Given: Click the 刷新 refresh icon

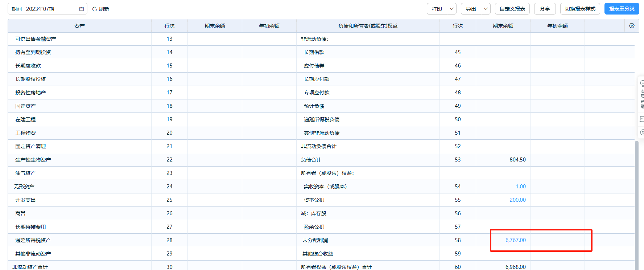Looking at the screenshot, I should pyautogui.click(x=95, y=9).
